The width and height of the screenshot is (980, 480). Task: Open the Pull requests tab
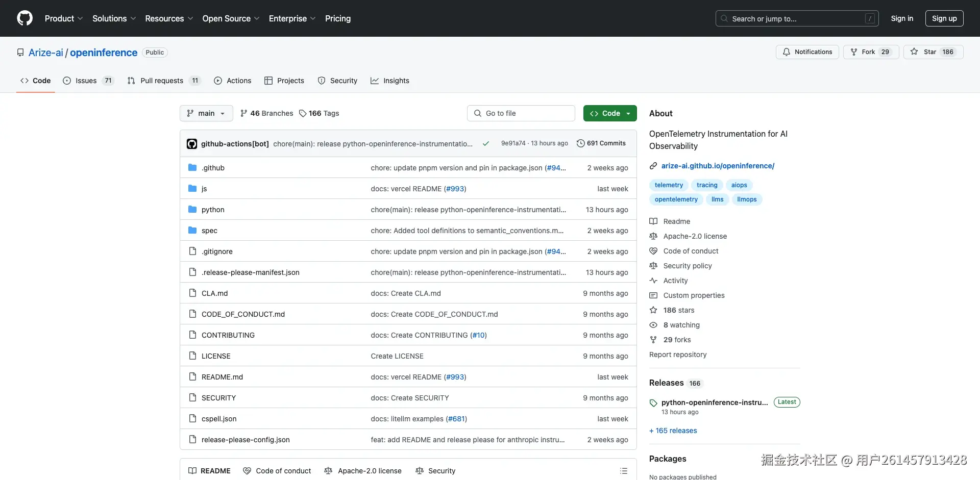[164, 81]
